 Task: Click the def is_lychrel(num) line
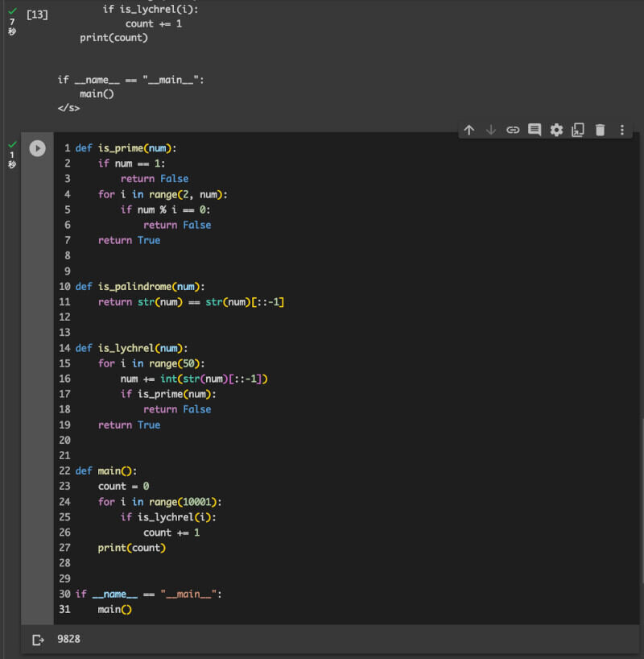pos(131,348)
